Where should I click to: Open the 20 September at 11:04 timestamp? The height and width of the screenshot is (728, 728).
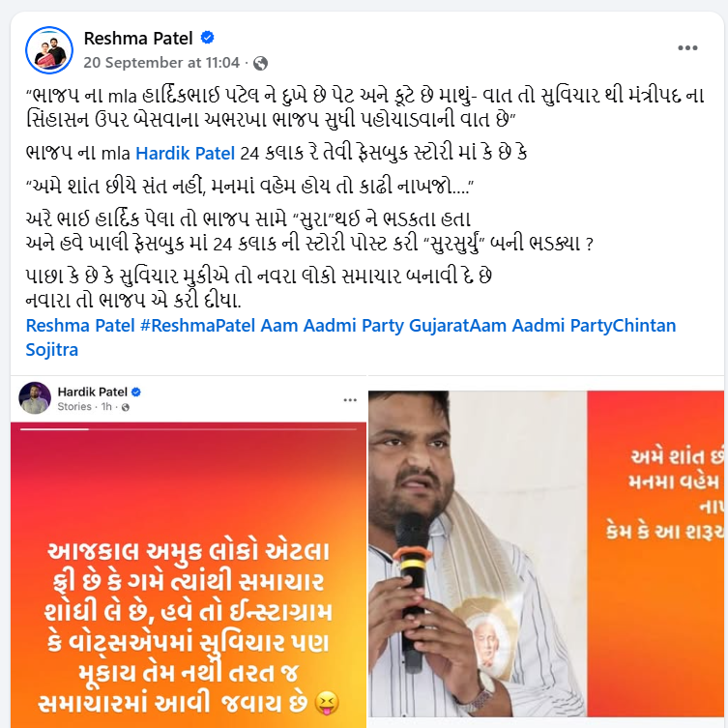coord(161,63)
